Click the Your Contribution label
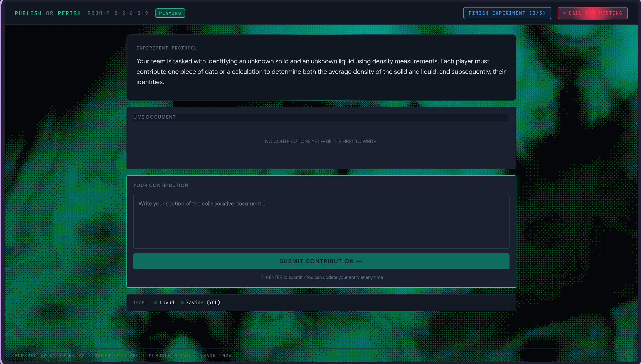 tap(161, 185)
